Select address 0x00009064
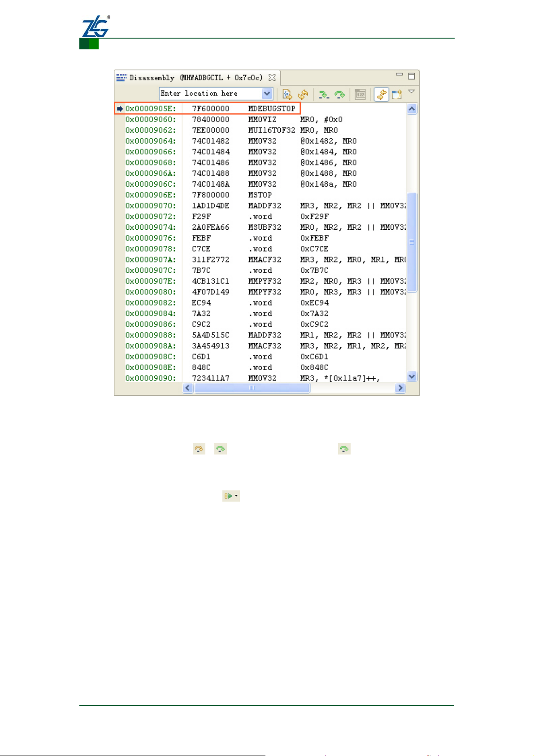534x756 pixels. 151,141
